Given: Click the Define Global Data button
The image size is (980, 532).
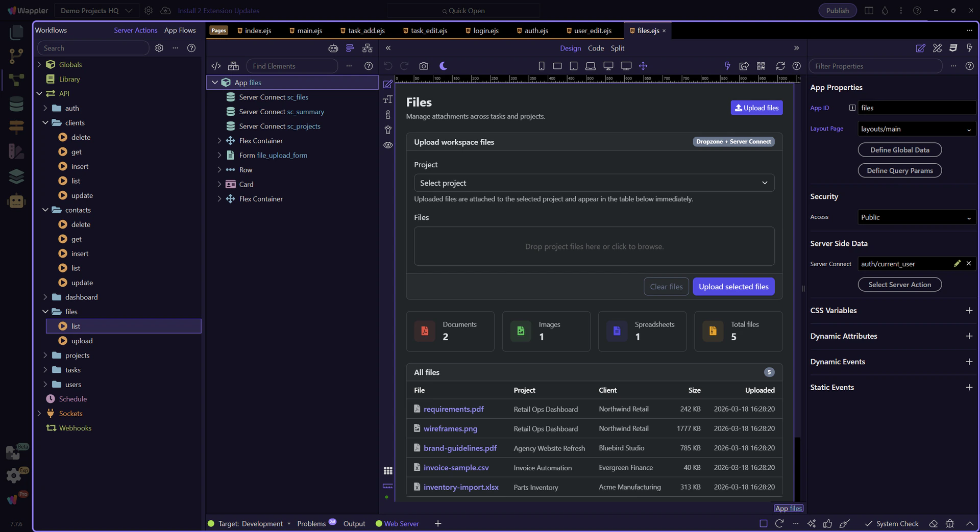Looking at the screenshot, I should (x=899, y=150).
